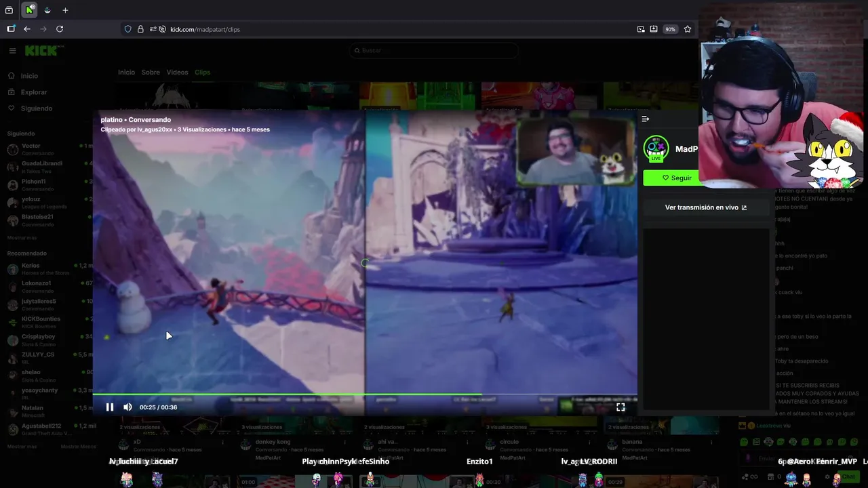The image size is (868, 488).
Task: Enter fullscreen on the clip player
Action: point(620,407)
